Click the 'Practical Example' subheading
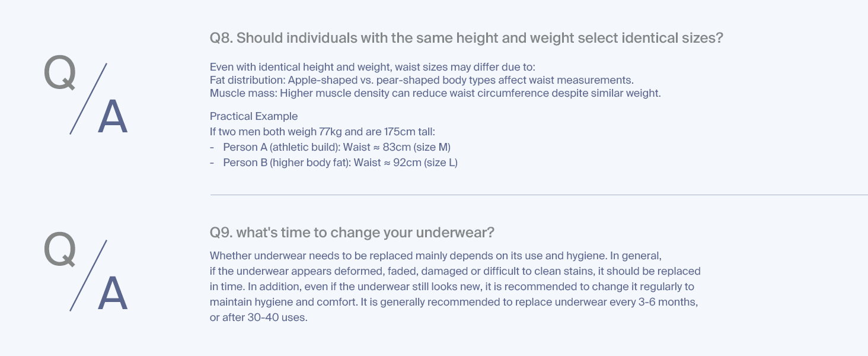 point(254,116)
